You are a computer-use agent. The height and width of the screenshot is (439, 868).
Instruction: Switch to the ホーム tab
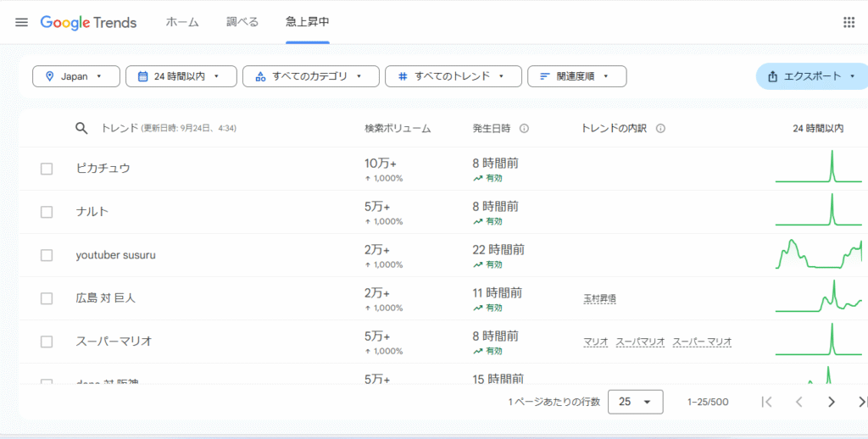click(182, 22)
